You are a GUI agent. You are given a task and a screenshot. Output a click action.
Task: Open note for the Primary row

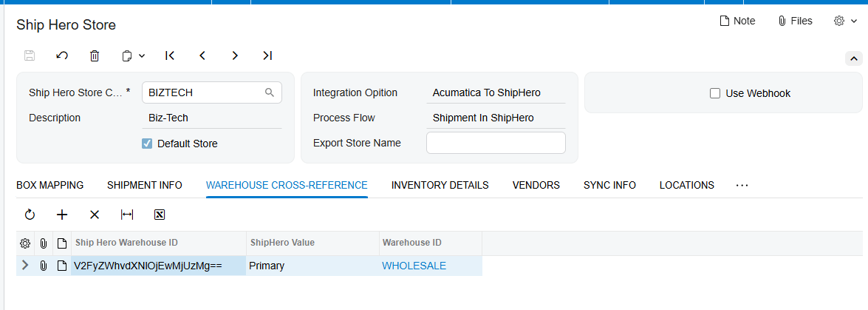[62, 266]
